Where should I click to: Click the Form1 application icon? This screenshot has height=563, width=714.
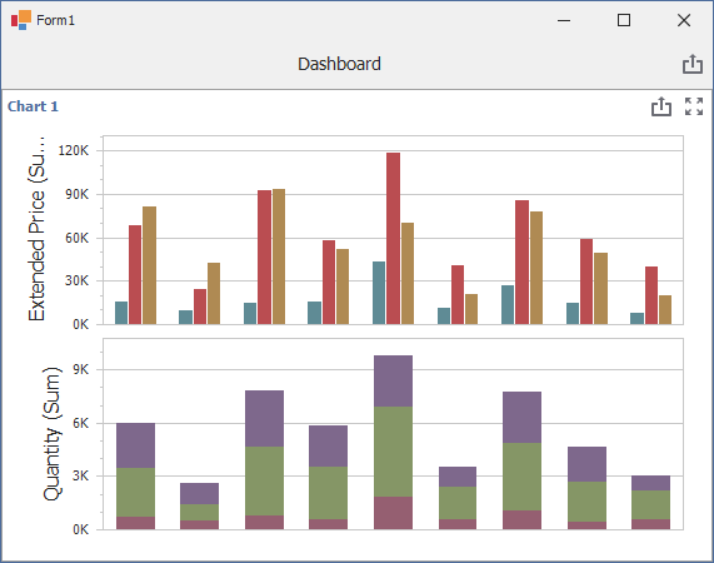point(20,20)
